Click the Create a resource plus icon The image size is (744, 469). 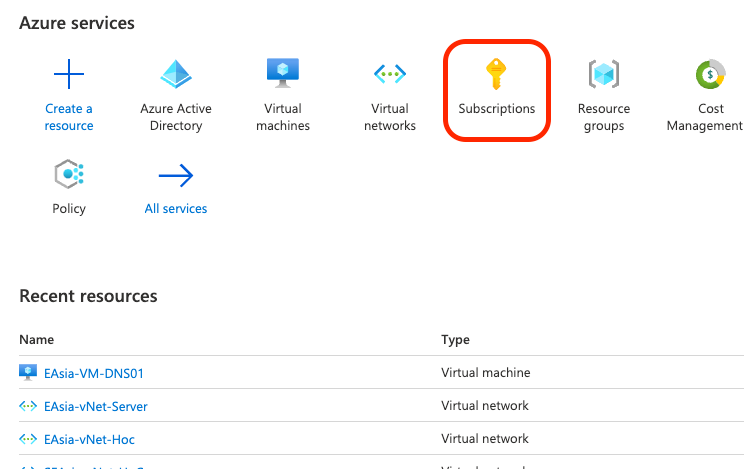69,74
